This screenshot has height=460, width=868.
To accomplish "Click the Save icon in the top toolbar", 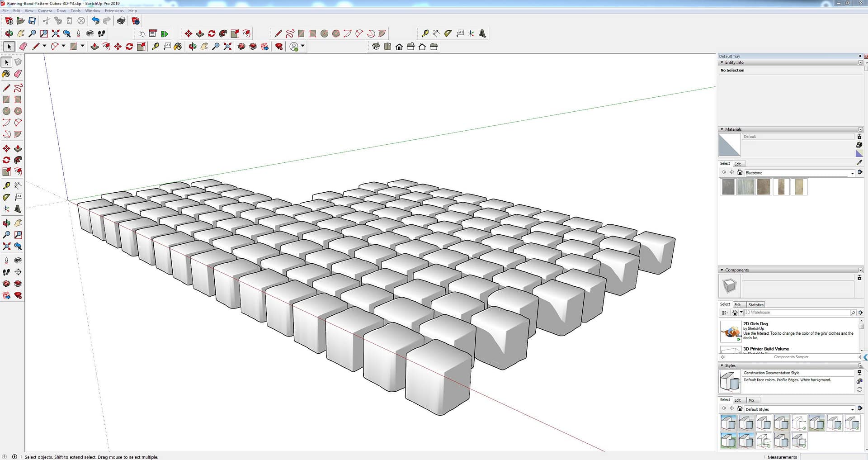I will click(x=32, y=21).
